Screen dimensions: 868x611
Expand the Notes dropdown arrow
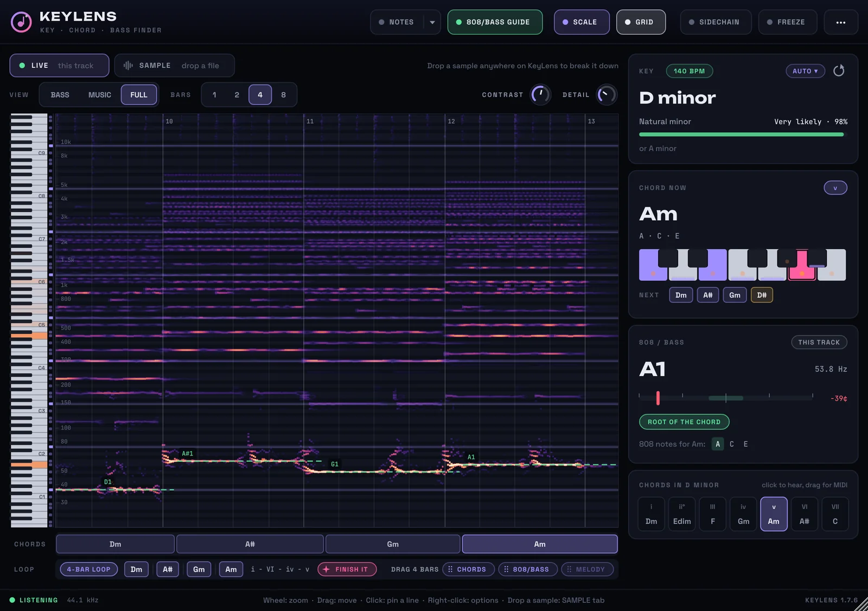(x=432, y=22)
